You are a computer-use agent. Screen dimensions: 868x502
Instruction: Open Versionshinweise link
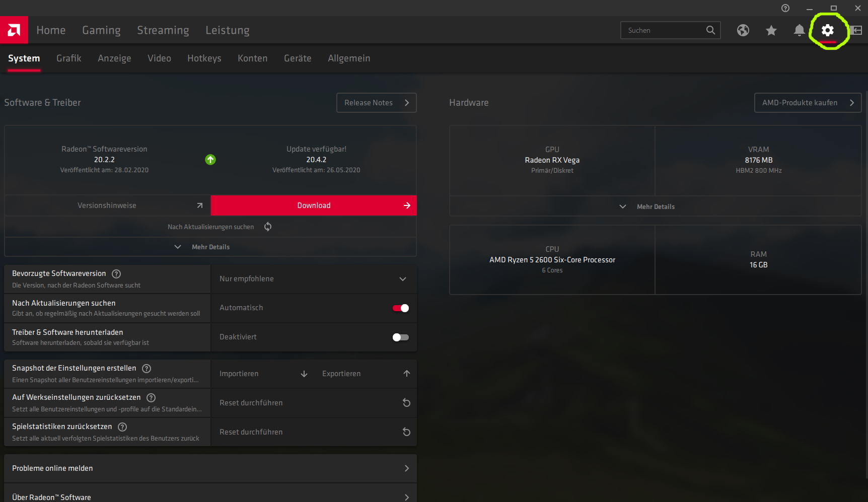[108, 205]
